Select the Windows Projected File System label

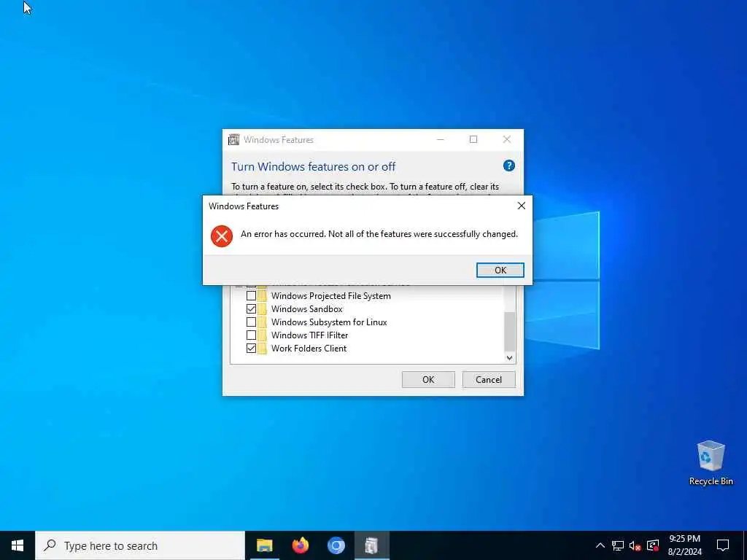point(330,296)
